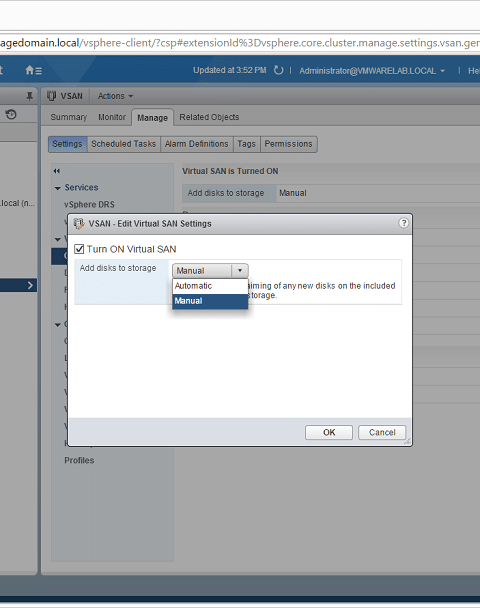480x608 pixels.
Task: Open help in Edit Virtual SAN dialog
Action: click(404, 223)
